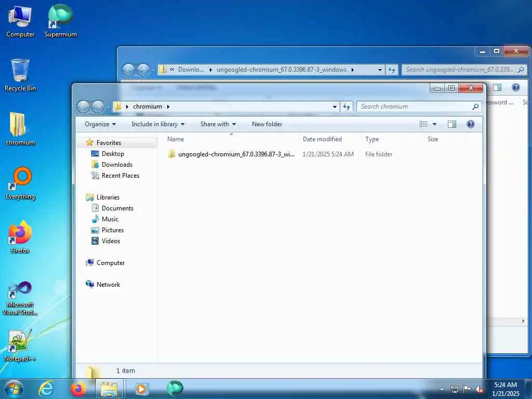Viewport: 532px width, 399px height.
Task: Open the Documents library
Action: click(117, 208)
